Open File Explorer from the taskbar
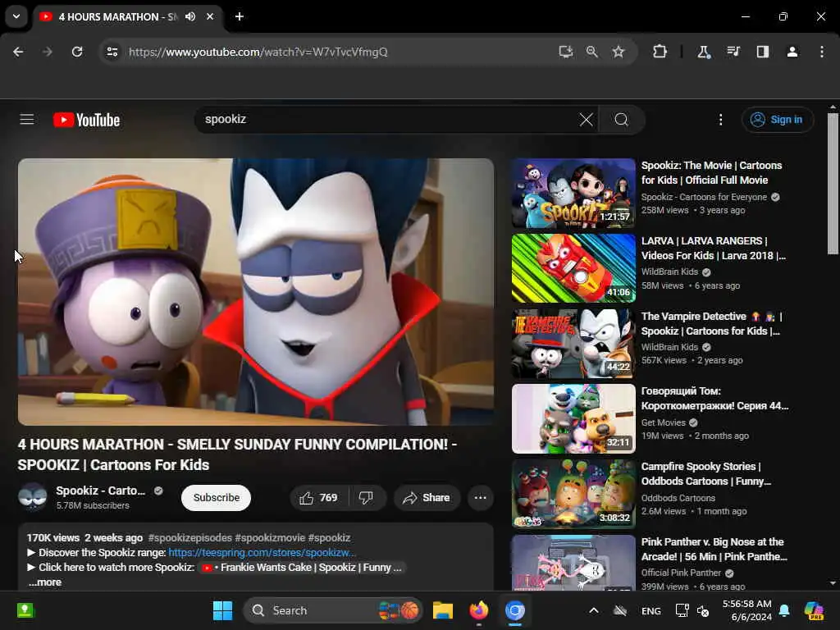The width and height of the screenshot is (840, 630). (443, 610)
